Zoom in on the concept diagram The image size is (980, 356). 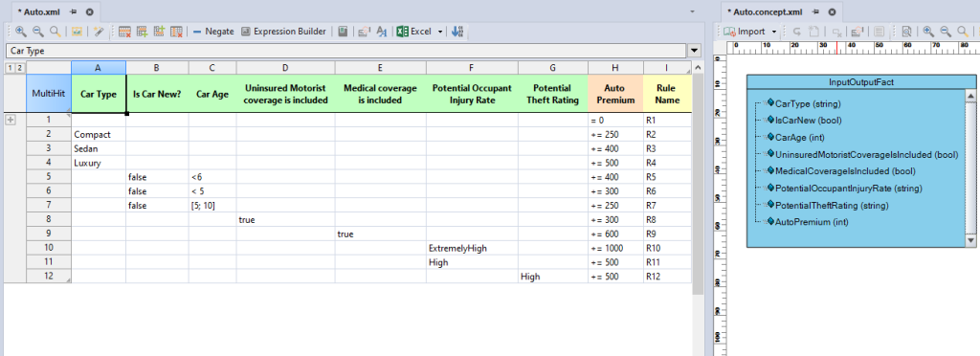click(x=928, y=32)
